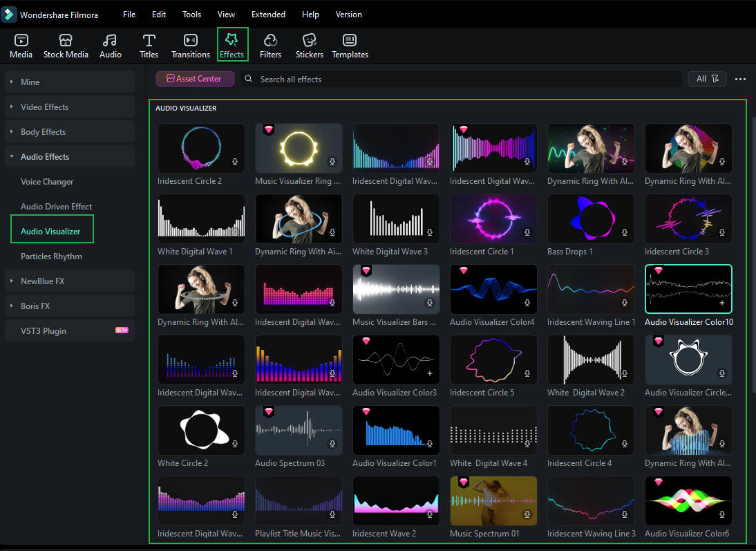
Task: Expand the Boris FX category
Action: 35,306
